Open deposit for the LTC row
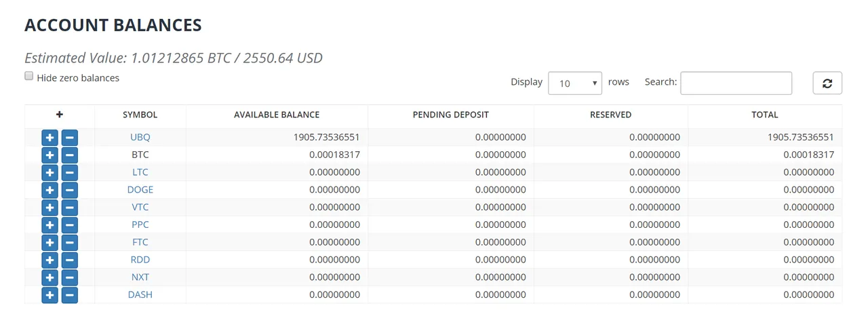The image size is (868, 312). point(50,172)
